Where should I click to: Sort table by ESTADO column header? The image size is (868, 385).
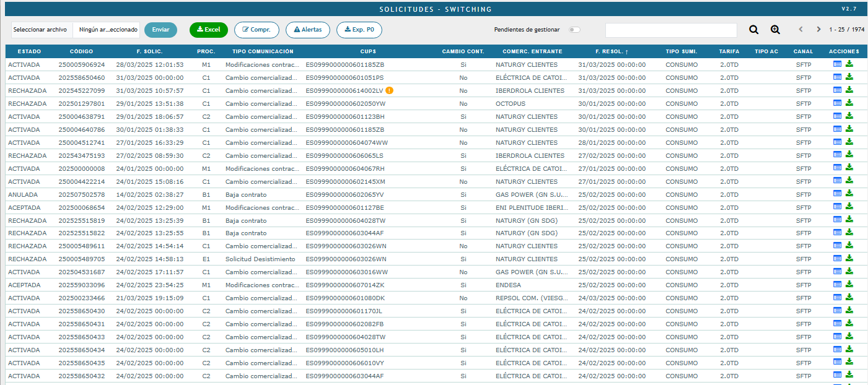(x=29, y=51)
